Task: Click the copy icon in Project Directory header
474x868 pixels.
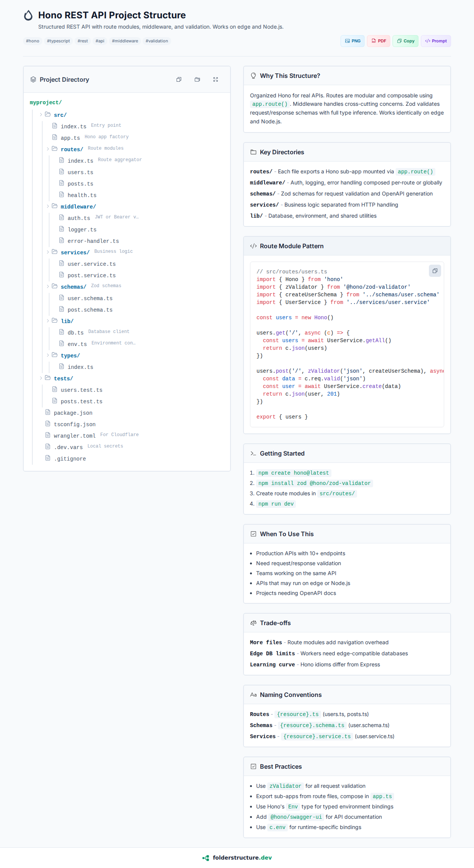Action: point(179,79)
